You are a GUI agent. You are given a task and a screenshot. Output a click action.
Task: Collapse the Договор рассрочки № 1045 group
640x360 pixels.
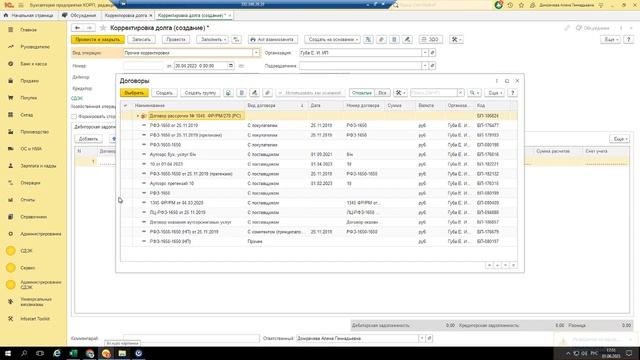click(138, 116)
